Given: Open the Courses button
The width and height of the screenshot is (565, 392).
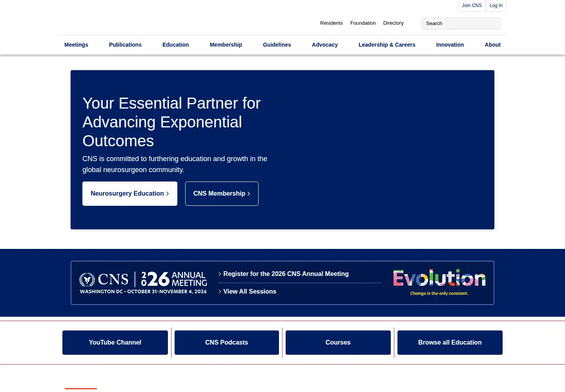Looking at the screenshot, I should click(x=338, y=343).
